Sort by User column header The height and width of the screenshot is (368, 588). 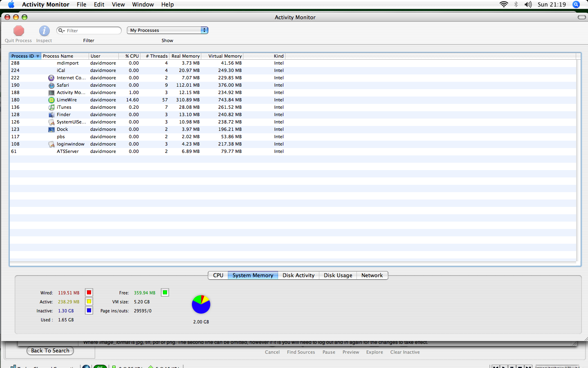[x=104, y=56]
